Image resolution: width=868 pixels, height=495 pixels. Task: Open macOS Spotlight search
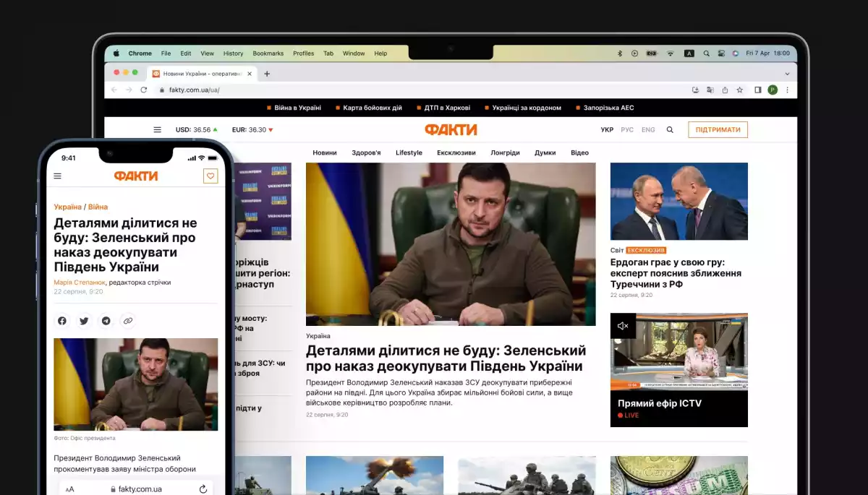click(706, 53)
